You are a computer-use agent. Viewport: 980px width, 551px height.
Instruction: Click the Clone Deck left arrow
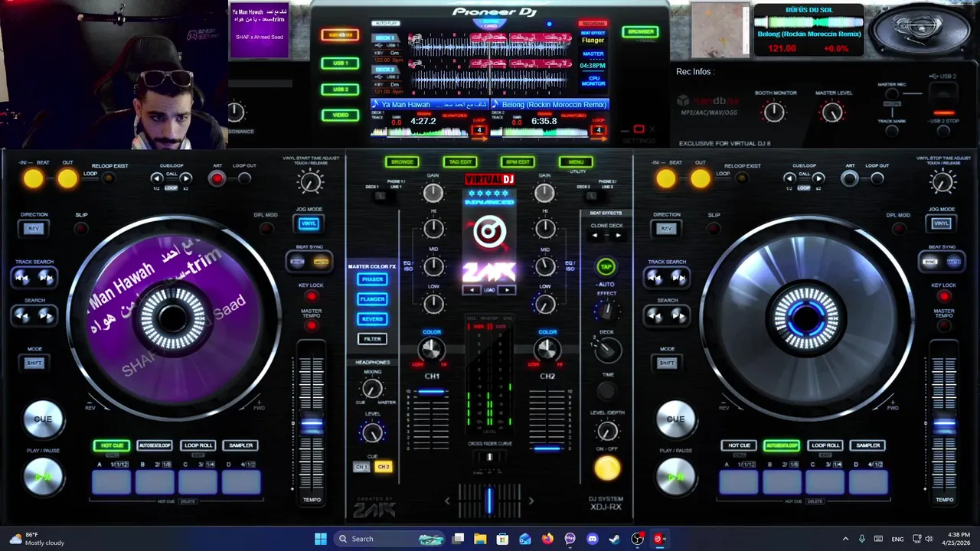coord(596,235)
